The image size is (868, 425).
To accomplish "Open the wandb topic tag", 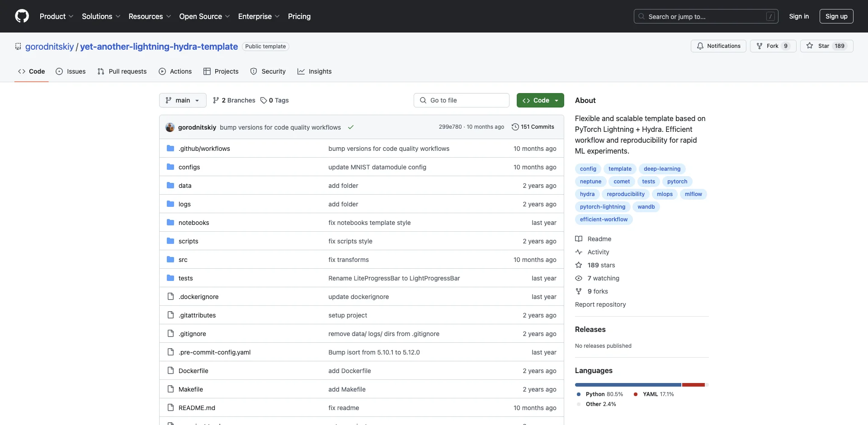I will pos(646,207).
